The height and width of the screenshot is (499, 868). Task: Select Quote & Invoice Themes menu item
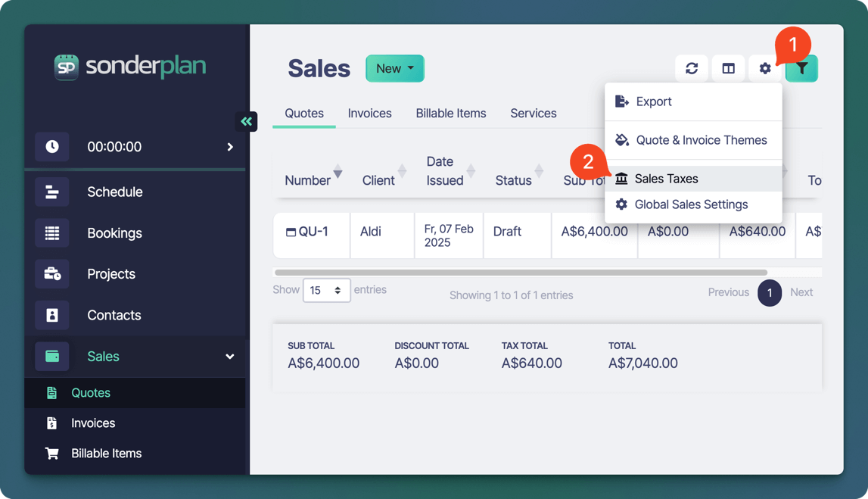coord(694,140)
